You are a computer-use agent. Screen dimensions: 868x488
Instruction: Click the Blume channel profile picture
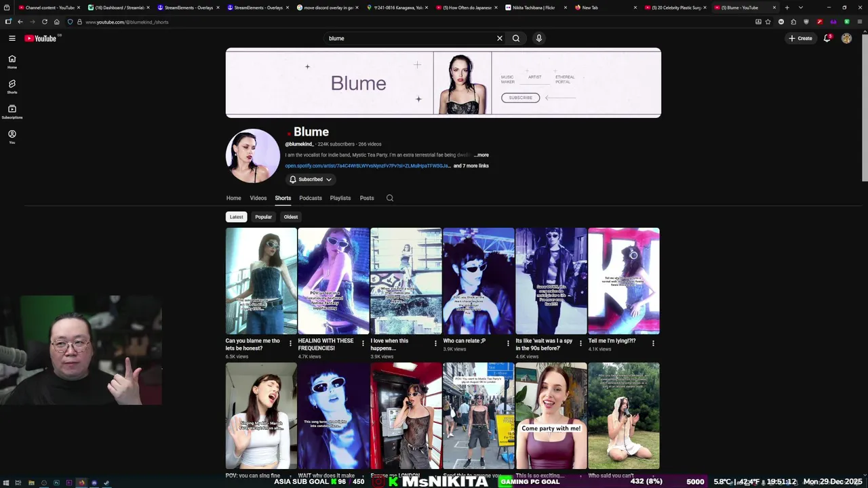253,156
